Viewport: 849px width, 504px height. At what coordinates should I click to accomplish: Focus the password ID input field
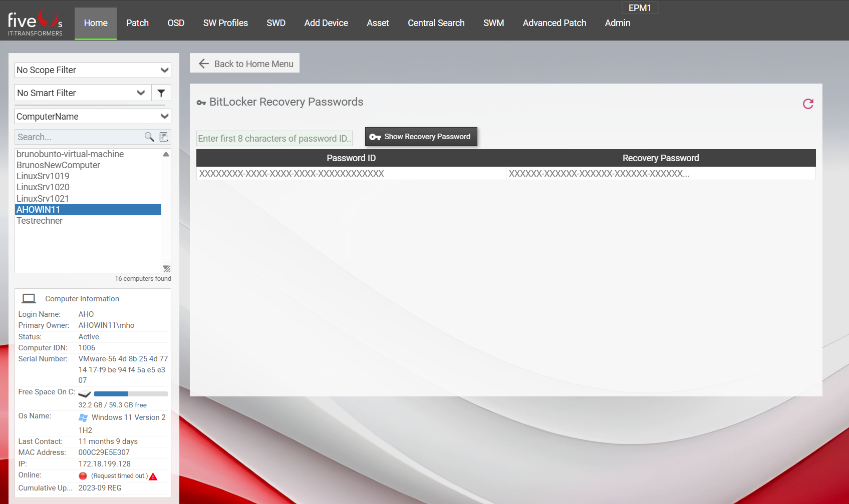click(x=274, y=139)
